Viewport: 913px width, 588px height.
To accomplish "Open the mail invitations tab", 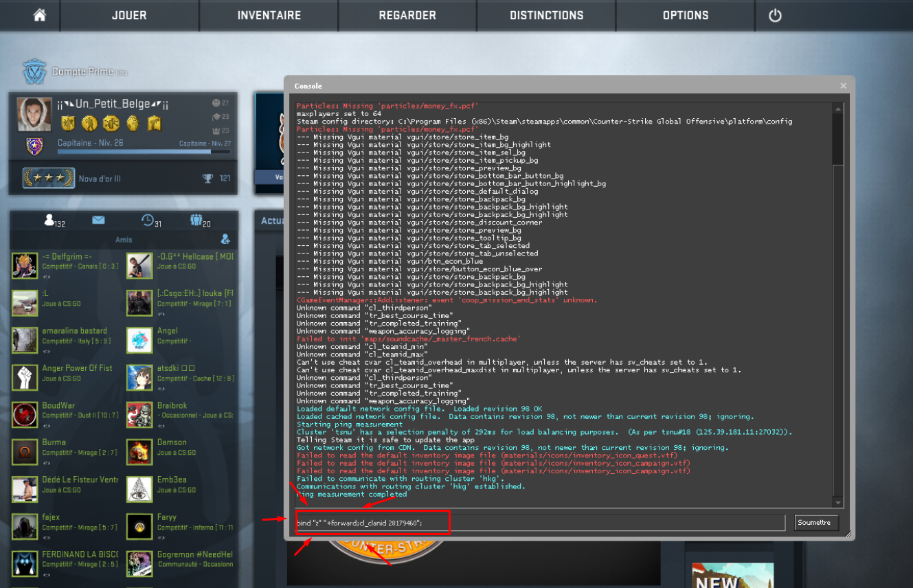I will tap(98, 220).
